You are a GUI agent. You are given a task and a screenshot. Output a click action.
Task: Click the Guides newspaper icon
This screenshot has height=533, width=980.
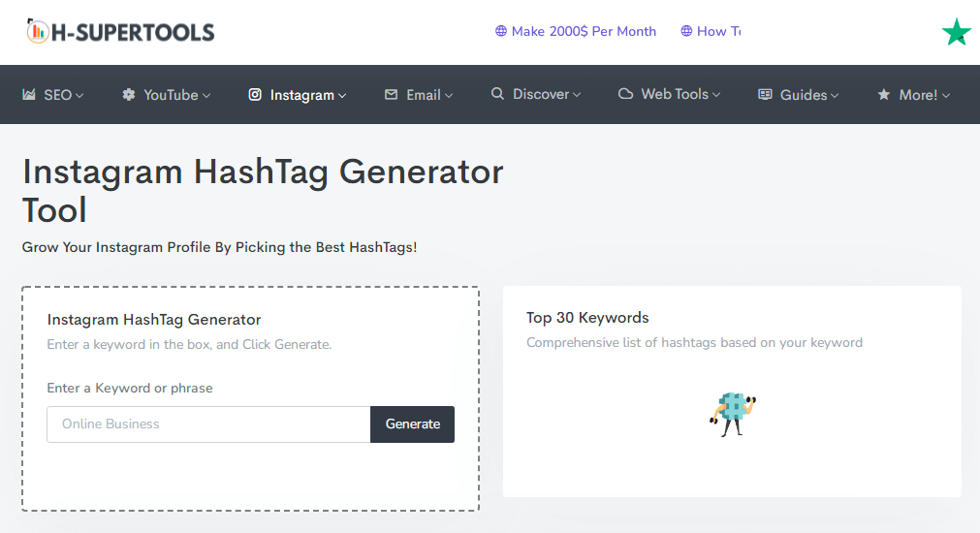click(765, 95)
